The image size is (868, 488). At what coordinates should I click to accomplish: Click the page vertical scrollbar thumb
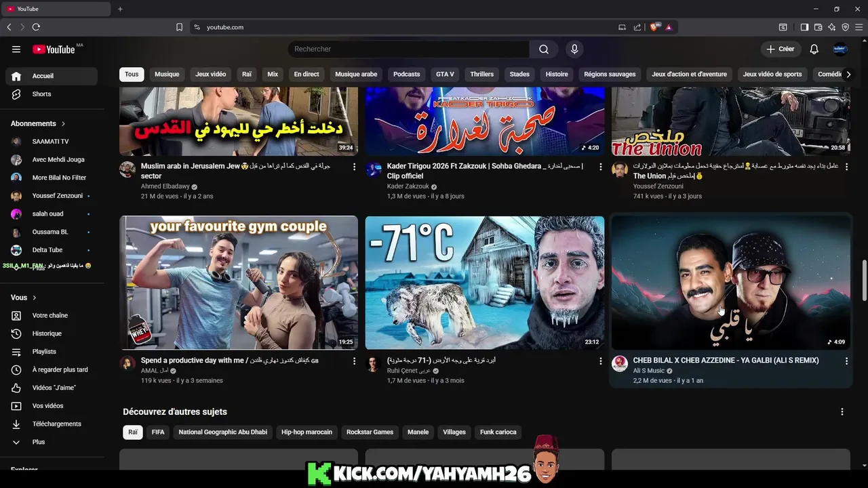pos(864,280)
